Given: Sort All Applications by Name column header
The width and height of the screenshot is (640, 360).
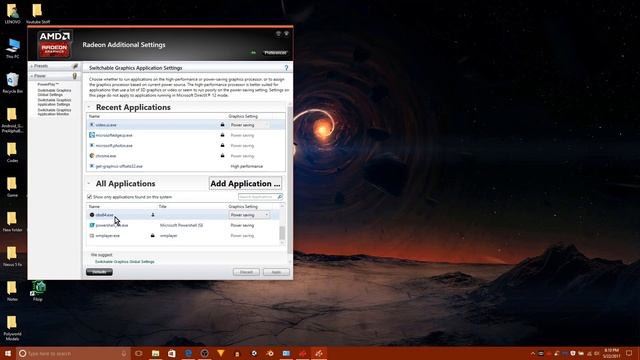Looking at the screenshot, I should 94,207.
